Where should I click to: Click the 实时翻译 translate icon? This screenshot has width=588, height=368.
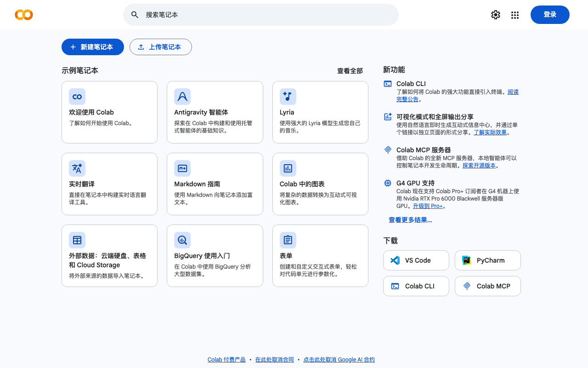coord(77,168)
